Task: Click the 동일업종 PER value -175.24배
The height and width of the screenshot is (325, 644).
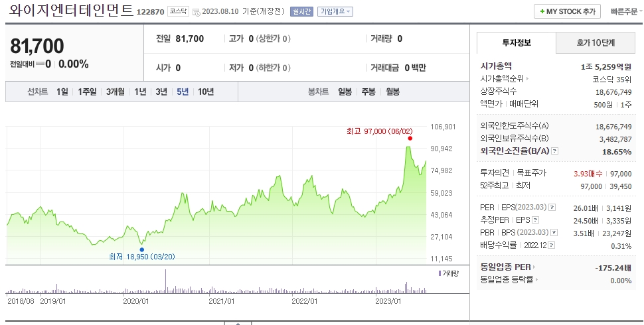Action: tap(613, 268)
